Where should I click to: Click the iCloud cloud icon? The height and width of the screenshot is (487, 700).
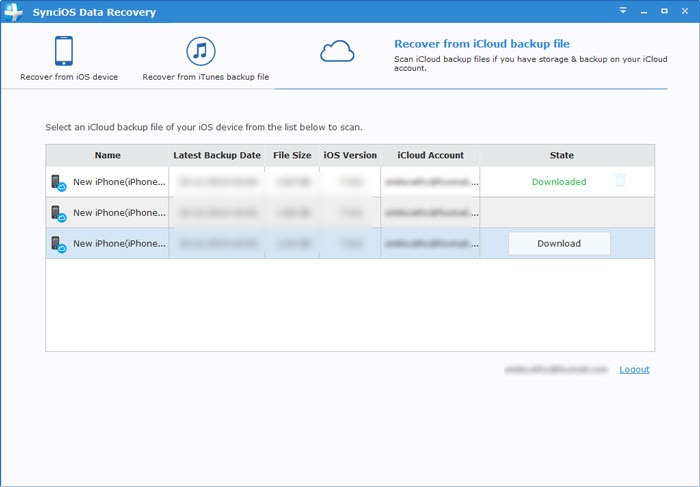(337, 51)
